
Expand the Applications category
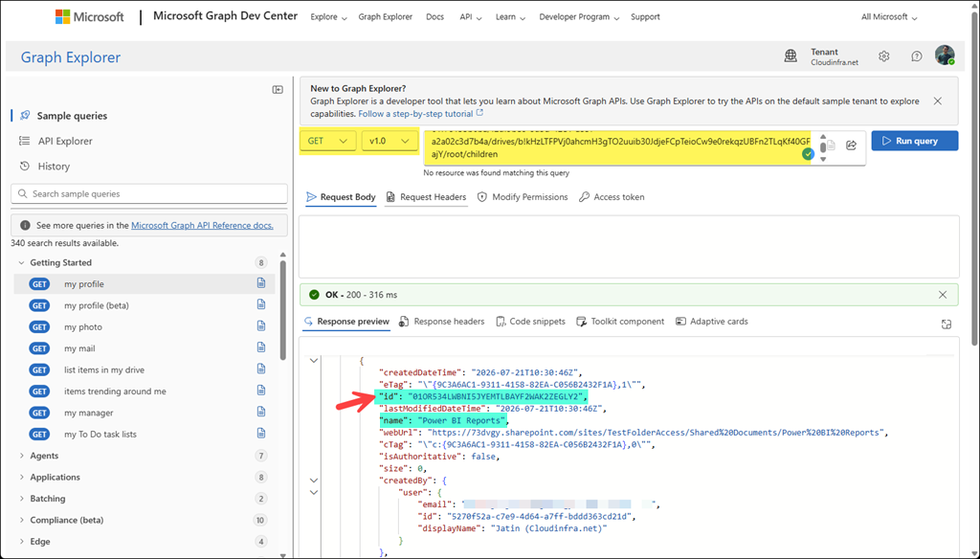tap(21, 477)
